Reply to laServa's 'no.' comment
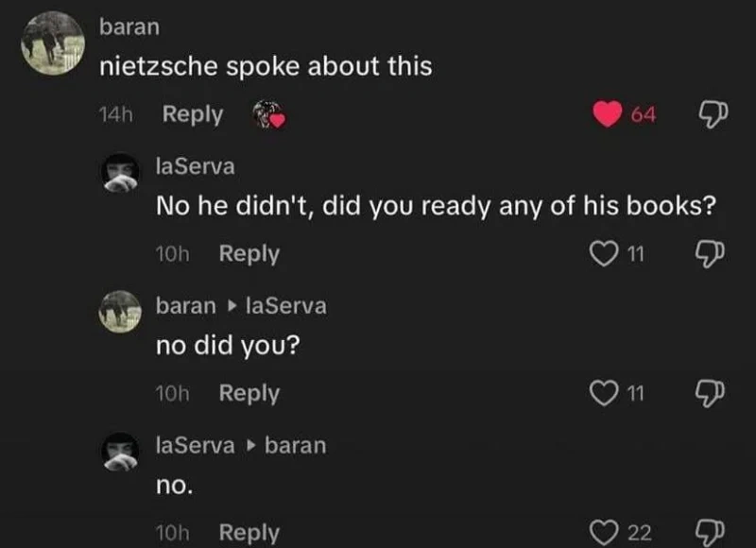This screenshot has height=548, width=756. 249,533
